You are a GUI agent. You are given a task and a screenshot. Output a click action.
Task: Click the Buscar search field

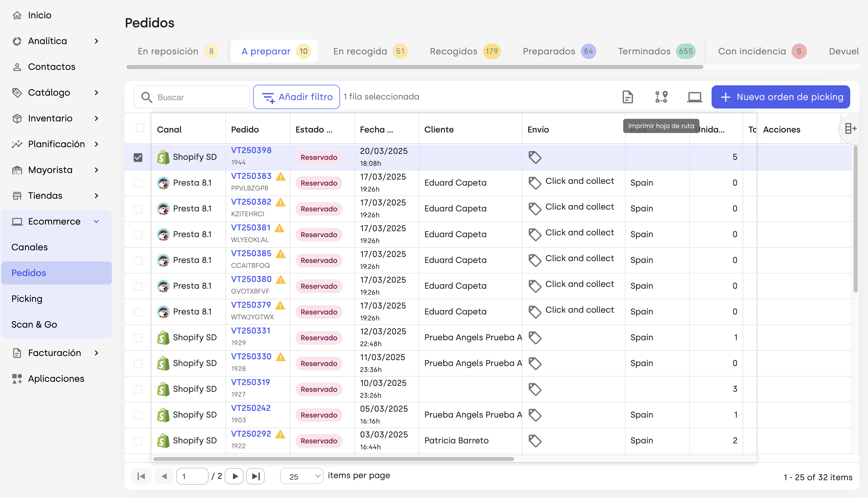pos(191,97)
